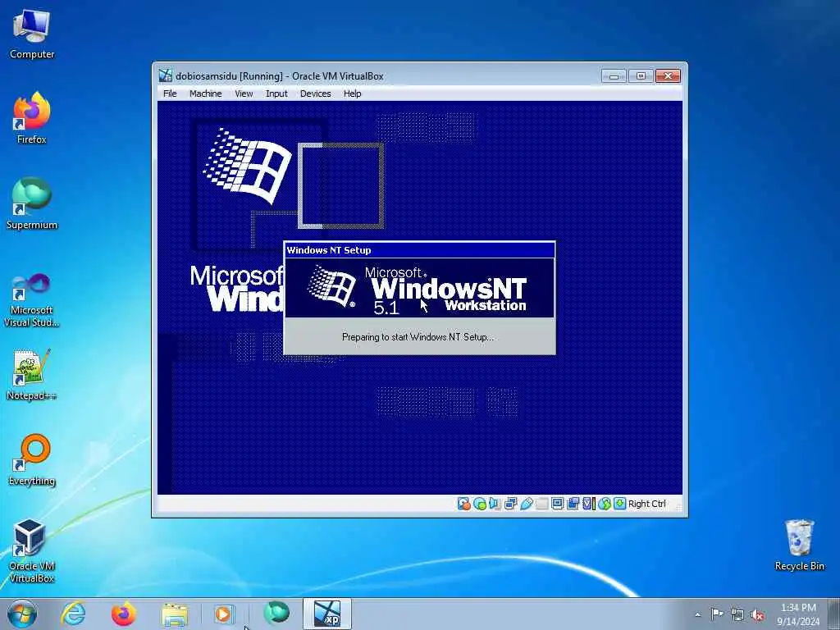Screen dimensions: 840x630
Task: Launch Firefox from the taskbar
Action: (123, 614)
